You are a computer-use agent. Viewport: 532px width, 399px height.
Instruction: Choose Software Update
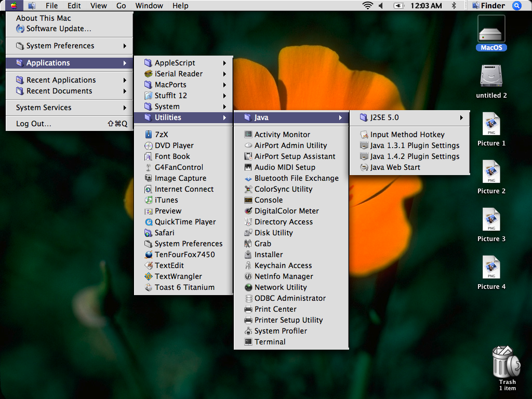point(69,29)
